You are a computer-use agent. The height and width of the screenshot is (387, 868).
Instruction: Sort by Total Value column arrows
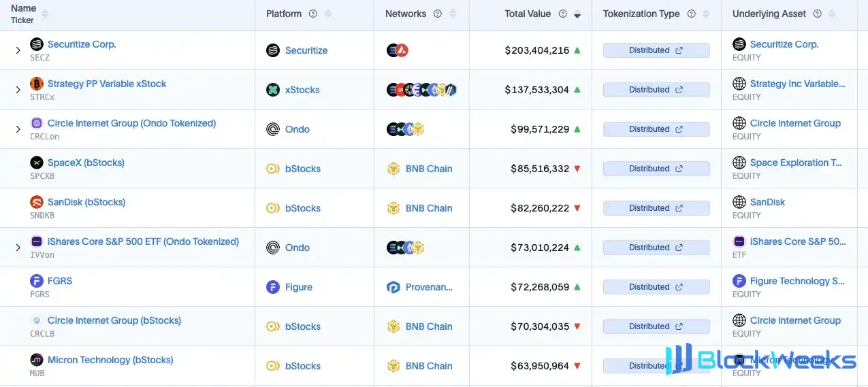tap(577, 14)
